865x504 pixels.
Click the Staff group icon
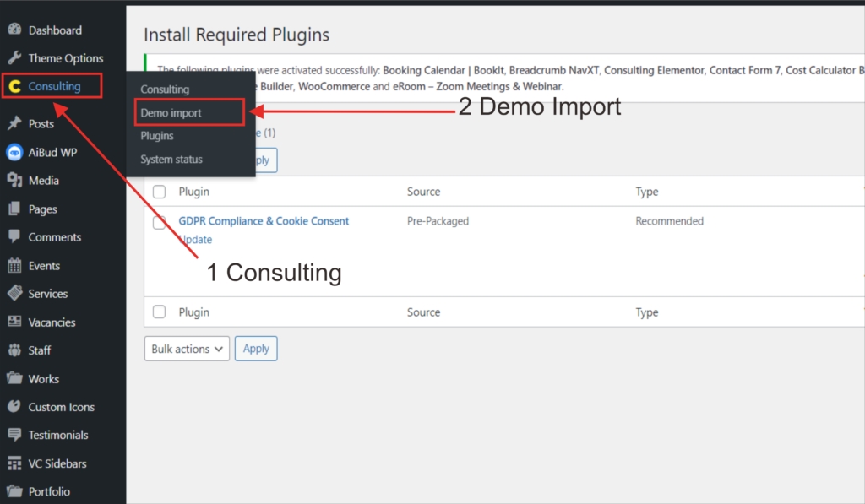coord(14,350)
